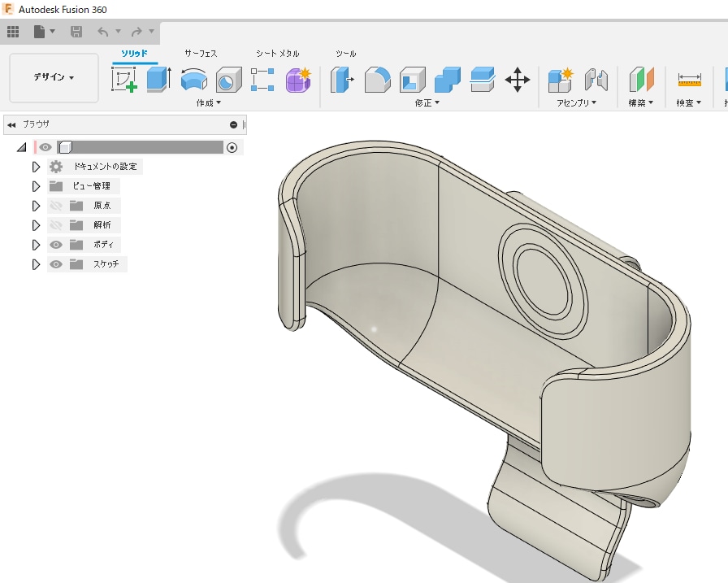The image size is (728, 583).
Task: Click the circular lens ring on model
Action: (x=542, y=282)
